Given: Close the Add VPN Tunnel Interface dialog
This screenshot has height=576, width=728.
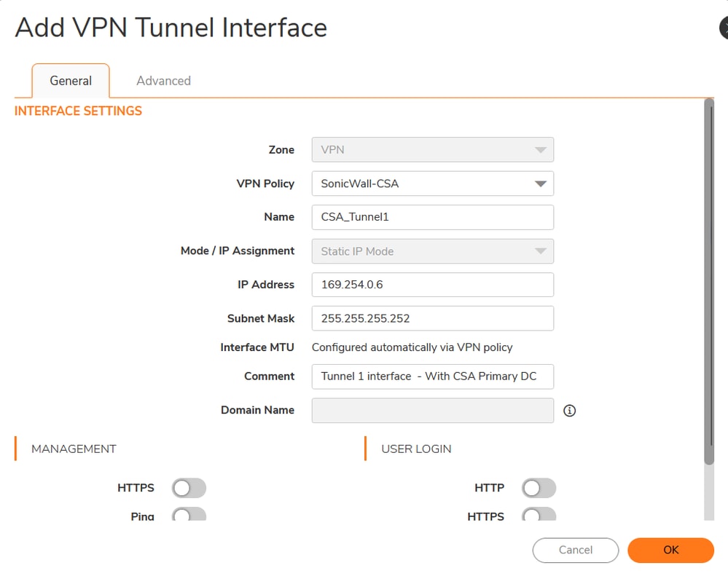Looking at the screenshot, I should [x=724, y=28].
